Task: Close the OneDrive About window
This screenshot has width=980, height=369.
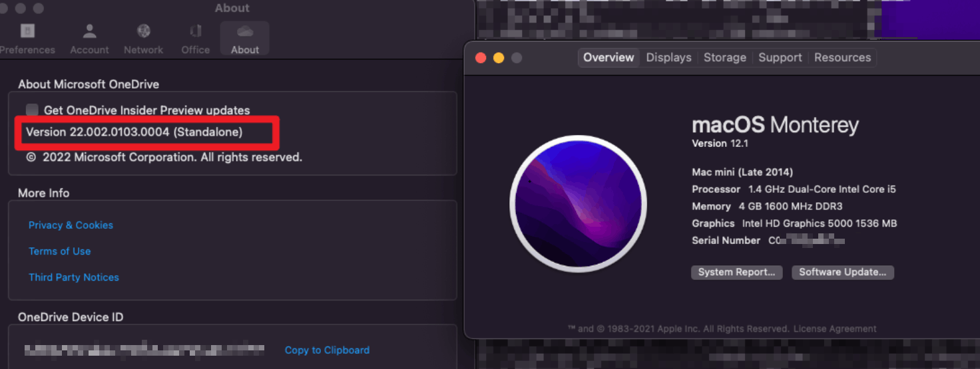Action: (3, 9)
